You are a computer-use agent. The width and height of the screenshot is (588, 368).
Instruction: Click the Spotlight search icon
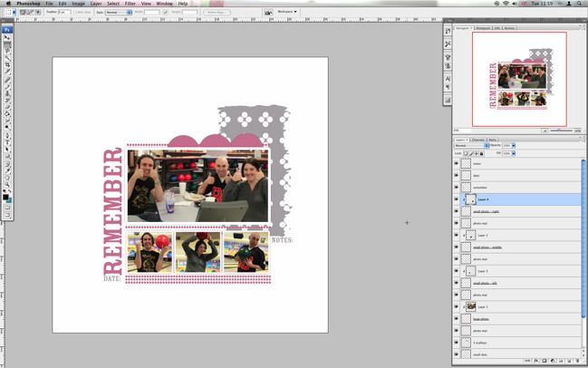point(580,4)
